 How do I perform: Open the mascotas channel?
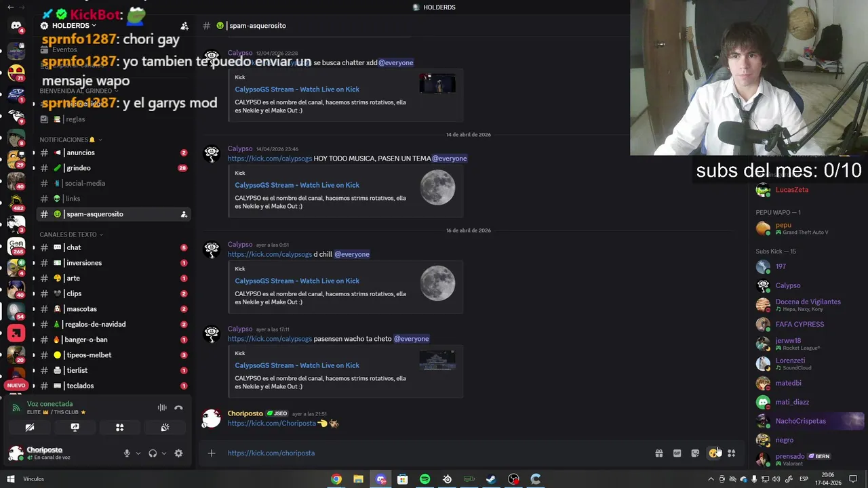pyautogui.click(x=113, y=309)
